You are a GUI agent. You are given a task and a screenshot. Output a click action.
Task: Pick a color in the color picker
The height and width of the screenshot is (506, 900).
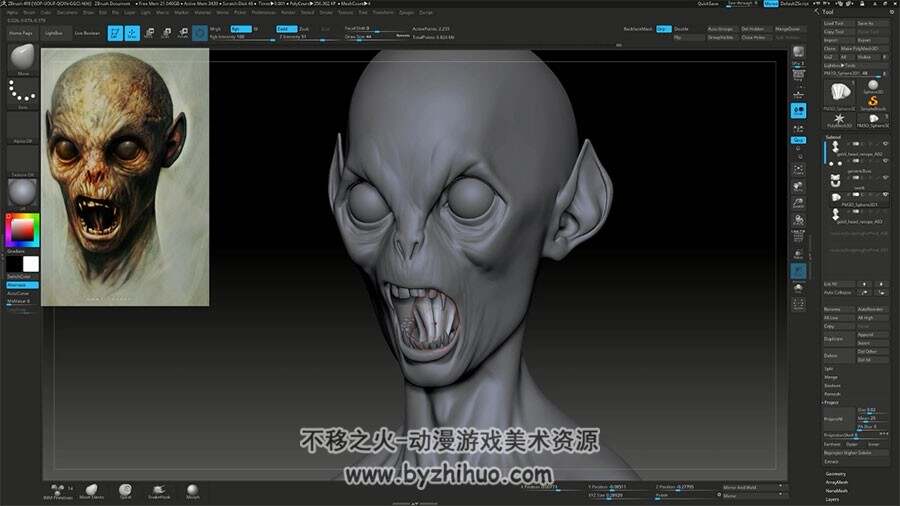pyautogui.click(x=23, y=230)
